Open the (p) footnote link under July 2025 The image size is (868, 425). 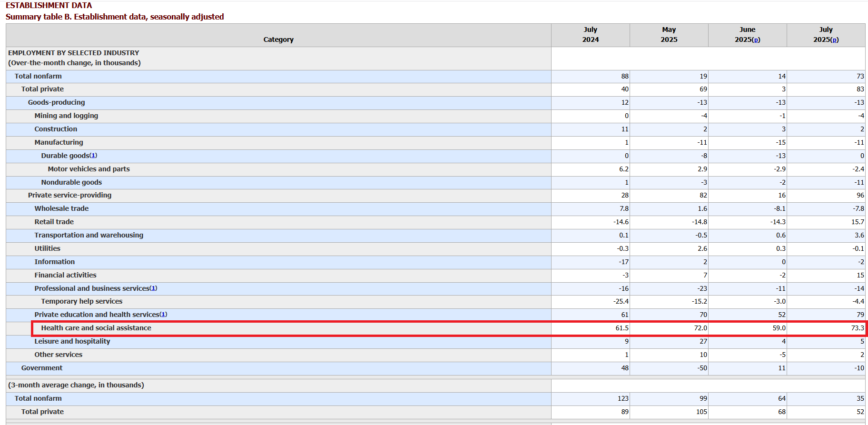(x=834, y=40)
